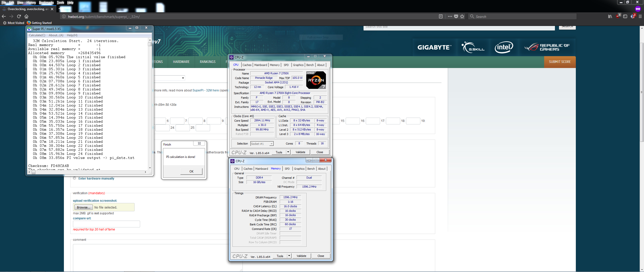Screen dimensions: 644x272
Task: Click the Intel sponsor logo
Action: pyautogui.click(x=504, y=47)
